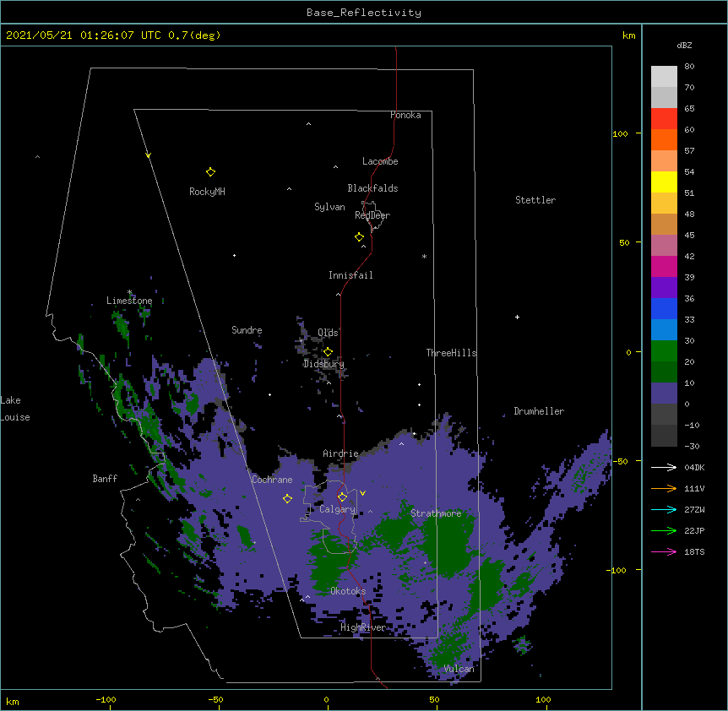This screenshot has height=711, width=728.
Task: Click the Stettler label on map
Action: (535, 200)
